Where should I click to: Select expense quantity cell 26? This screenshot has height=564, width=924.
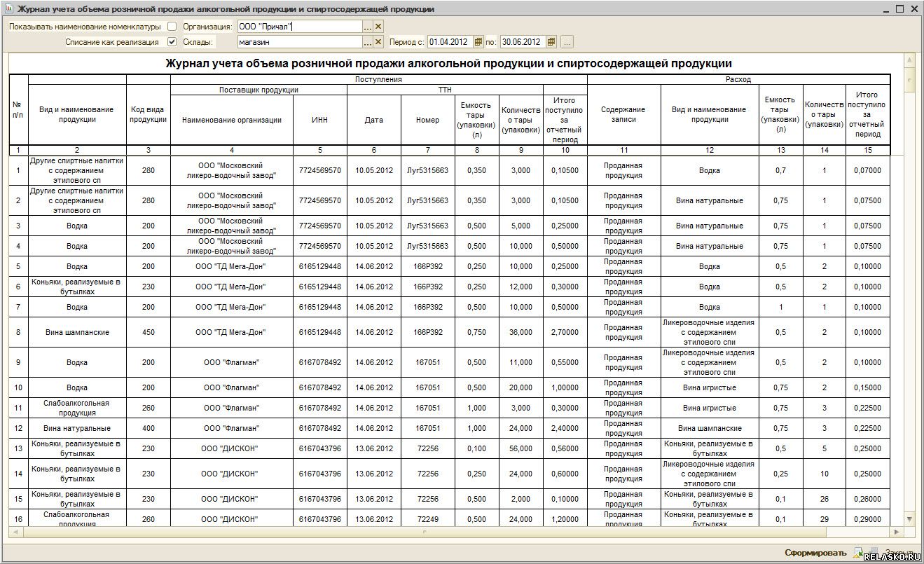point(824,499)
